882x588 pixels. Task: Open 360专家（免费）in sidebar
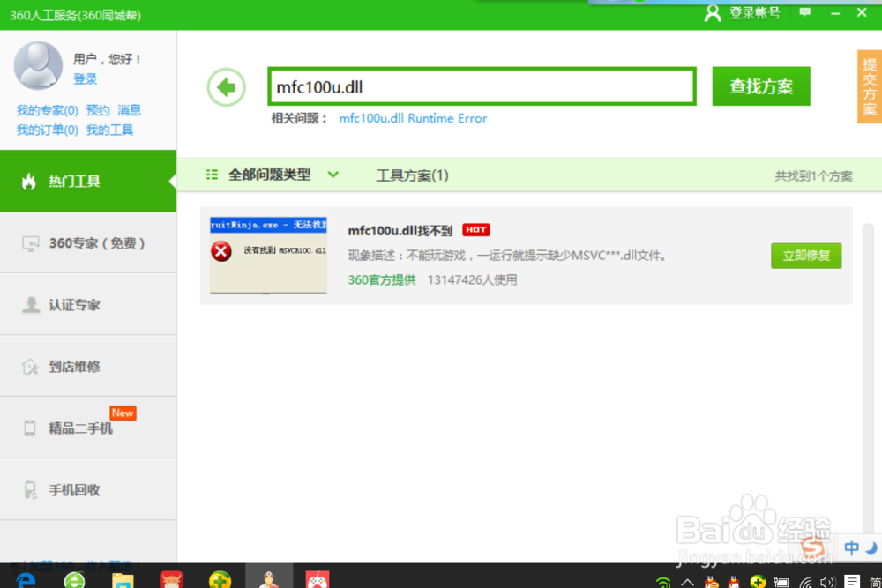(88, 242)
